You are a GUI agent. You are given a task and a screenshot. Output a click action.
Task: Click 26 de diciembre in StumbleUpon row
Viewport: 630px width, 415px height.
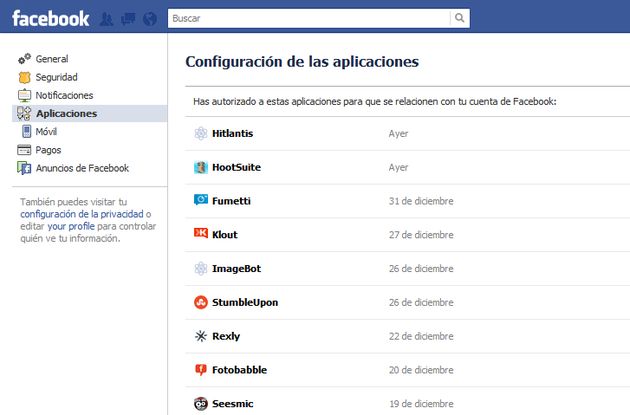click(x=421, y=302)
